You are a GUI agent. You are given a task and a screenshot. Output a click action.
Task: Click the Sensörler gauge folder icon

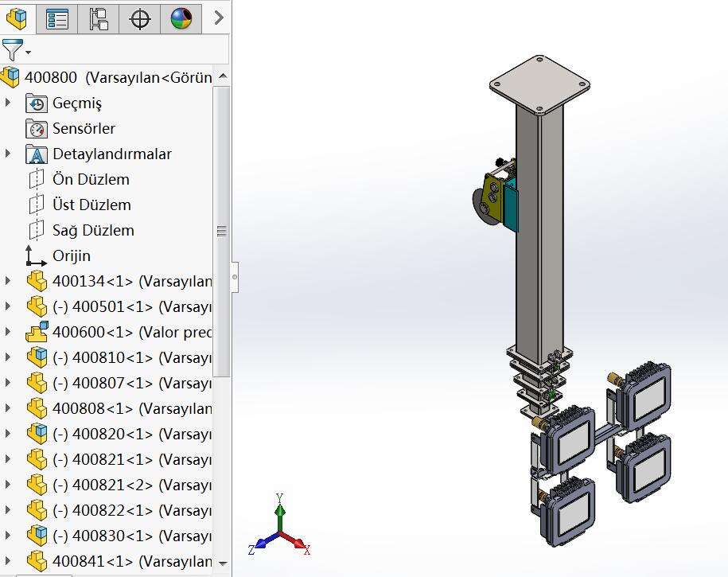point(37,128)
